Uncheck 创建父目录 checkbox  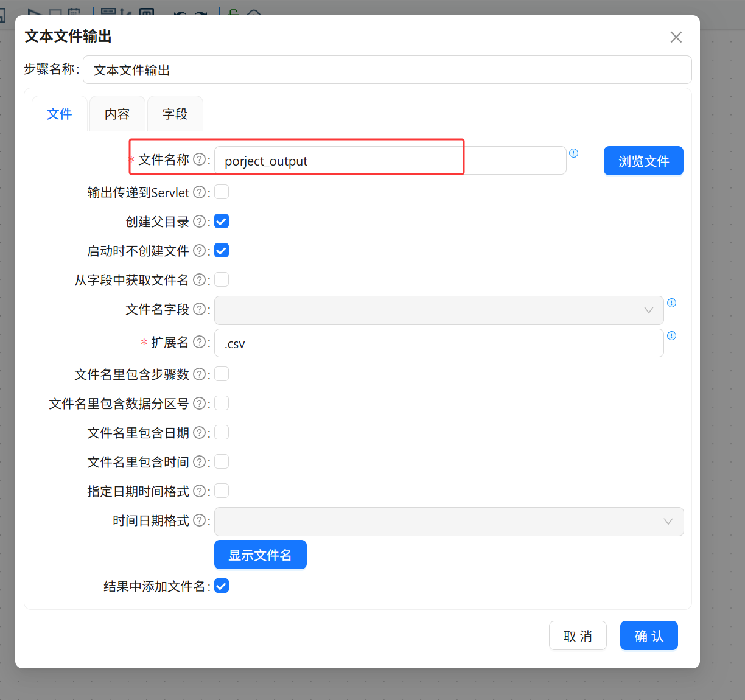[222, 221]
